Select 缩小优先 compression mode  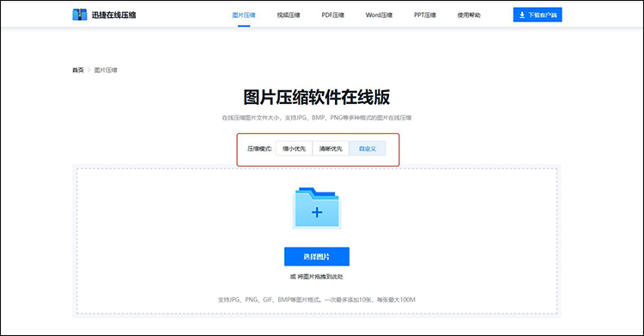tap(294, 149)
